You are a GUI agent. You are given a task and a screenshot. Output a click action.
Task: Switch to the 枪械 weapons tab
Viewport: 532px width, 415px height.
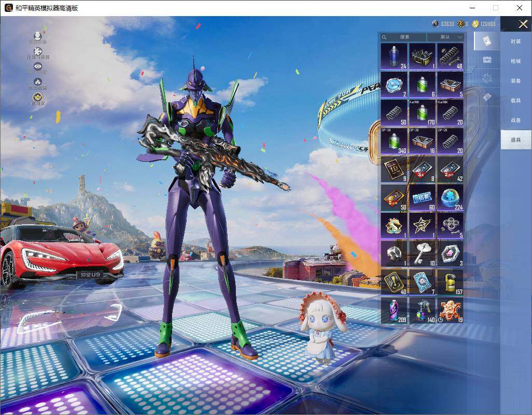point(515,61)
